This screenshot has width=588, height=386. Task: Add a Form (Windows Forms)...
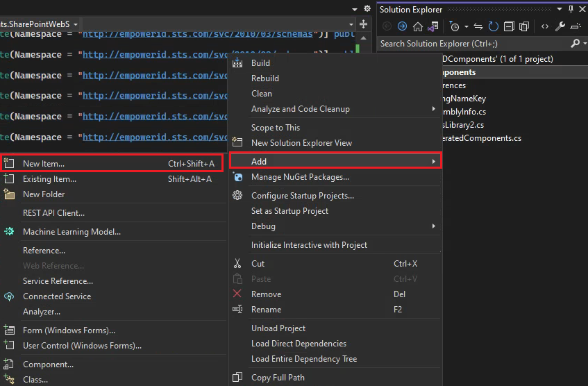point(112,330)
